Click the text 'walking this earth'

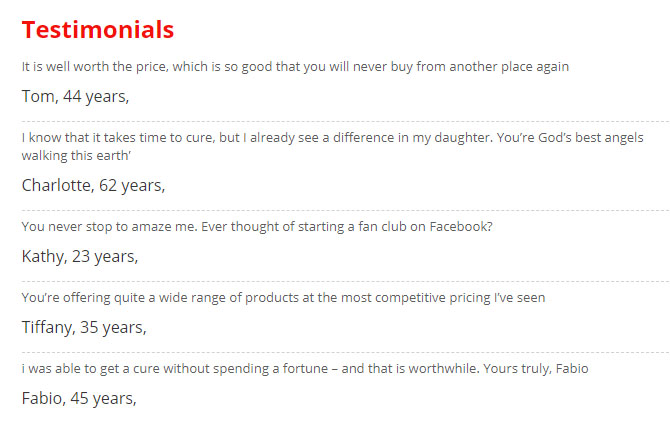[76, 155]
